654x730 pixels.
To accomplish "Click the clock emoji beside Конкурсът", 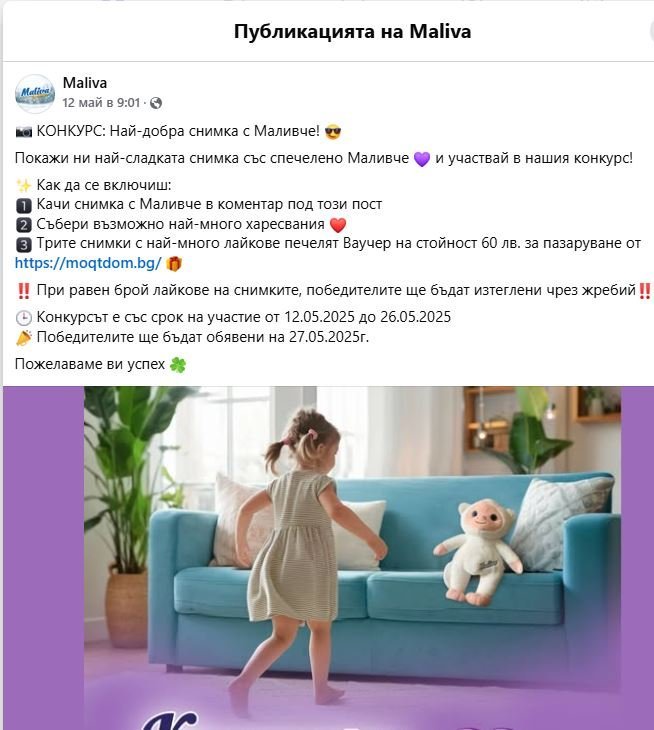I will [x=24, y=318].
